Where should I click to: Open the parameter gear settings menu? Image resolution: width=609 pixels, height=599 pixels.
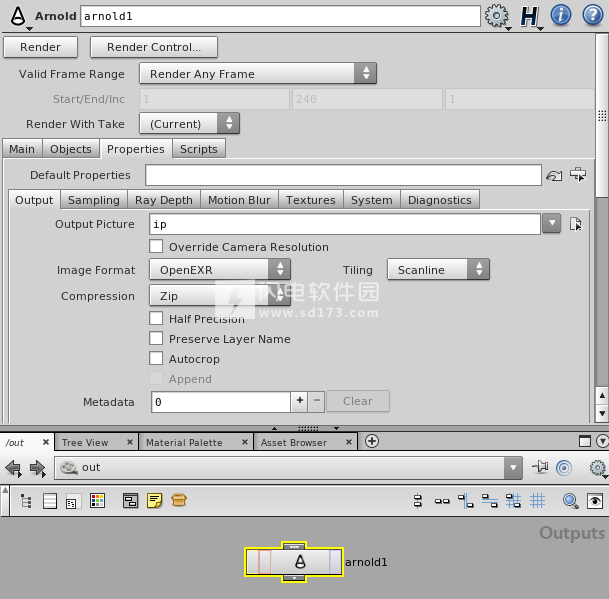pos(496,16)
